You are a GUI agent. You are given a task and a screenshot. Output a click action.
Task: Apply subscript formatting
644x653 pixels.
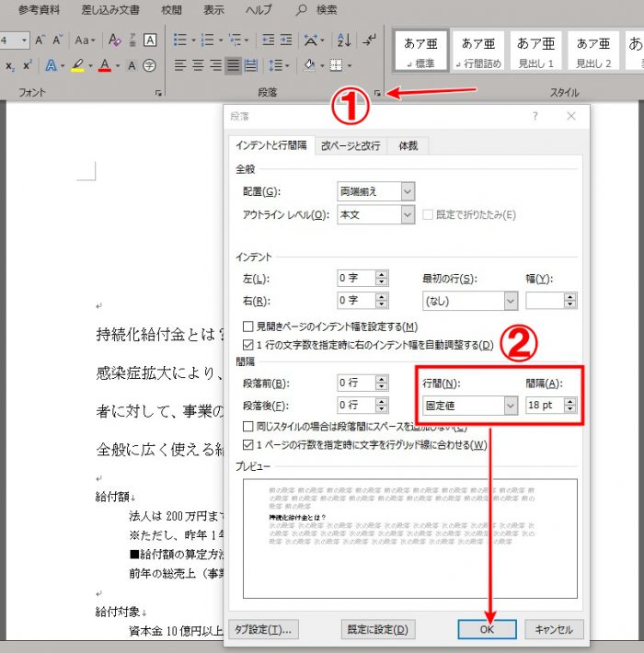pyautogui.click(x=10, y=65)
